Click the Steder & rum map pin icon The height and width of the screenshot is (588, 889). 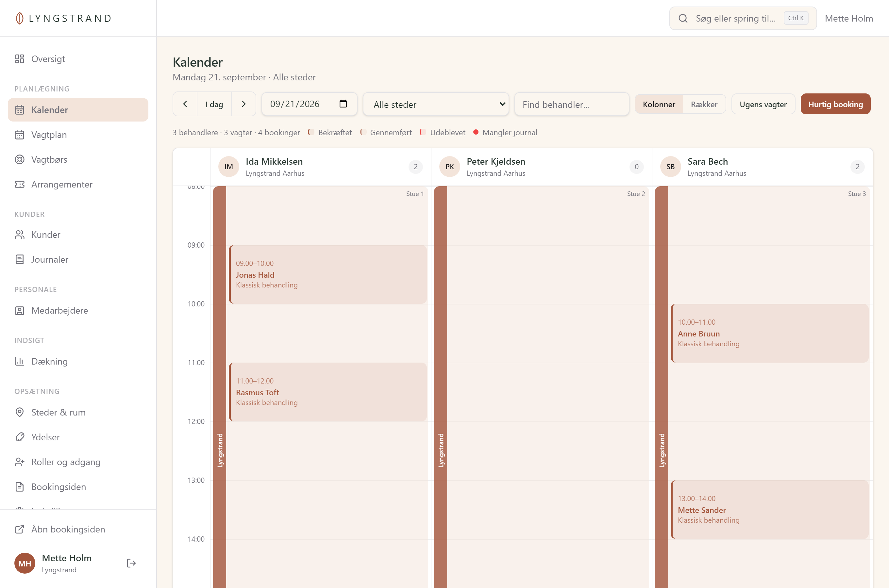20,412
